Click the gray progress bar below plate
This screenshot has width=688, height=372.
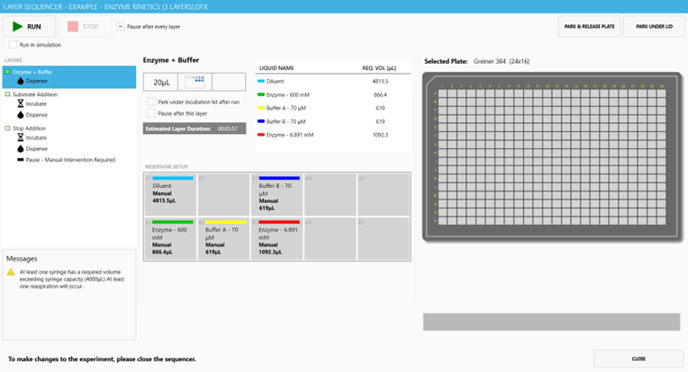tap(552, 322)
